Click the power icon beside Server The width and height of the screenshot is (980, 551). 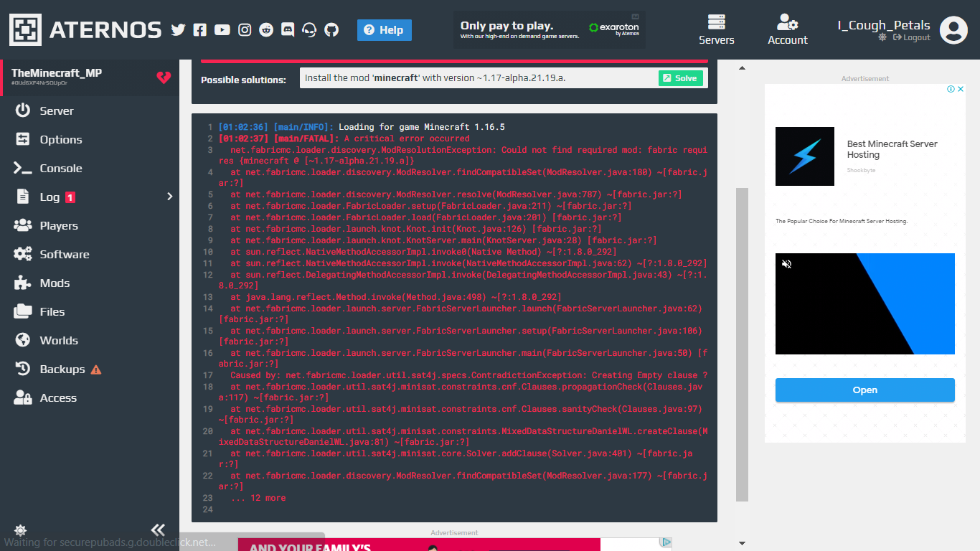tap(23, 110)
